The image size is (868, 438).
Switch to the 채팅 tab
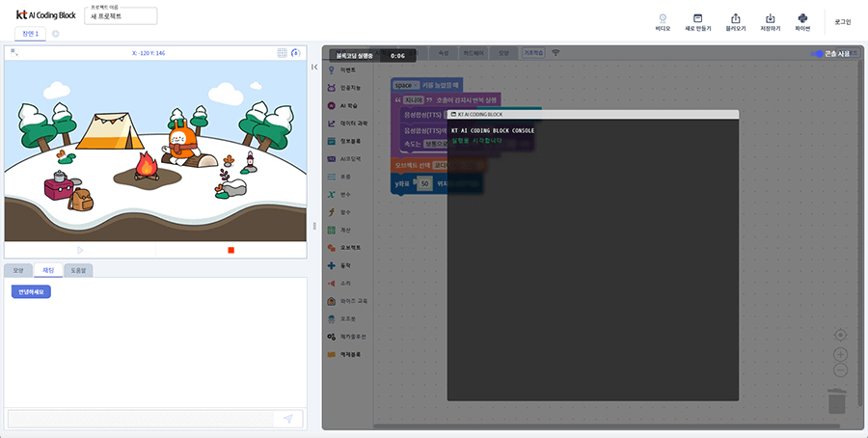click(x=48, y=270)
